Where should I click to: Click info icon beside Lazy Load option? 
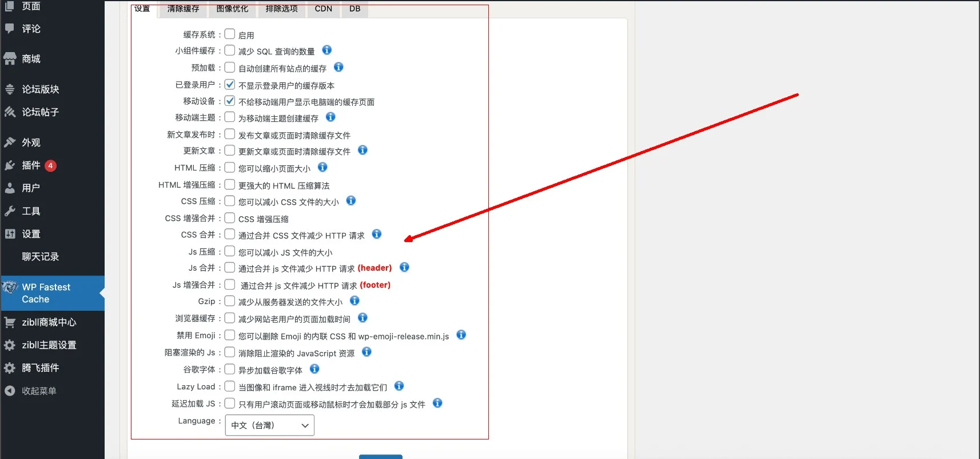point(399,386)
